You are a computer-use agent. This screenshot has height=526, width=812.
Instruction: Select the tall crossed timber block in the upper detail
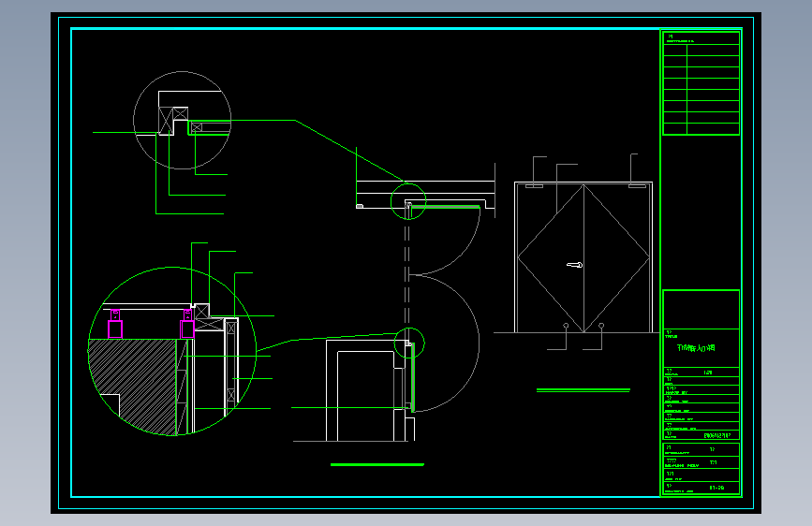[166, 121]
